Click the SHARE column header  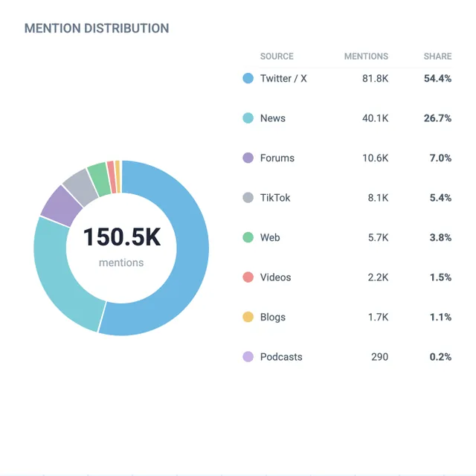[x=437, y=57]
